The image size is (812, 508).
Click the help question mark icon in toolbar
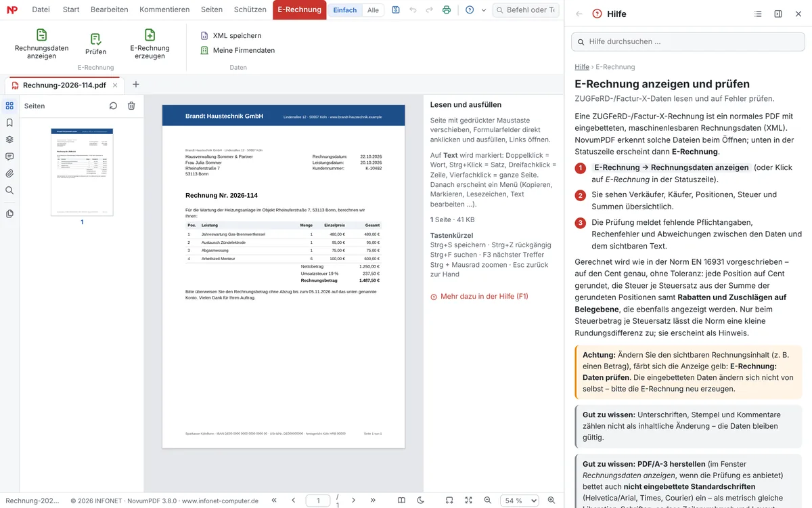point(470,10)
